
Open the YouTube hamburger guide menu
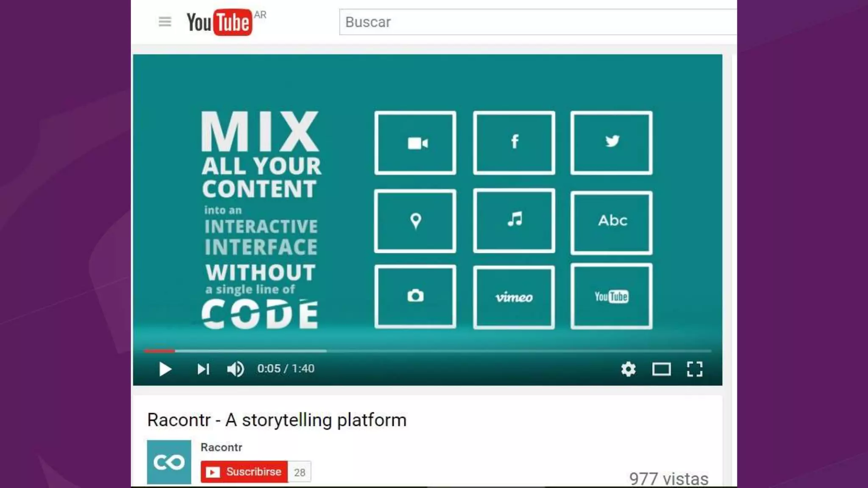pyautogui.click(x=165, y=22)
